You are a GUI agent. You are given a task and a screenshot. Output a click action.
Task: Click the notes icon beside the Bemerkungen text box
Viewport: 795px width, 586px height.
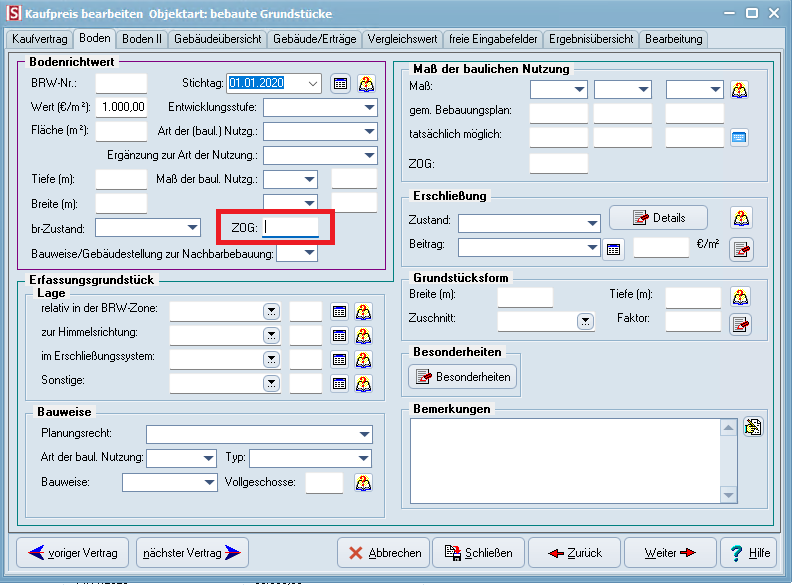(753, 428)
